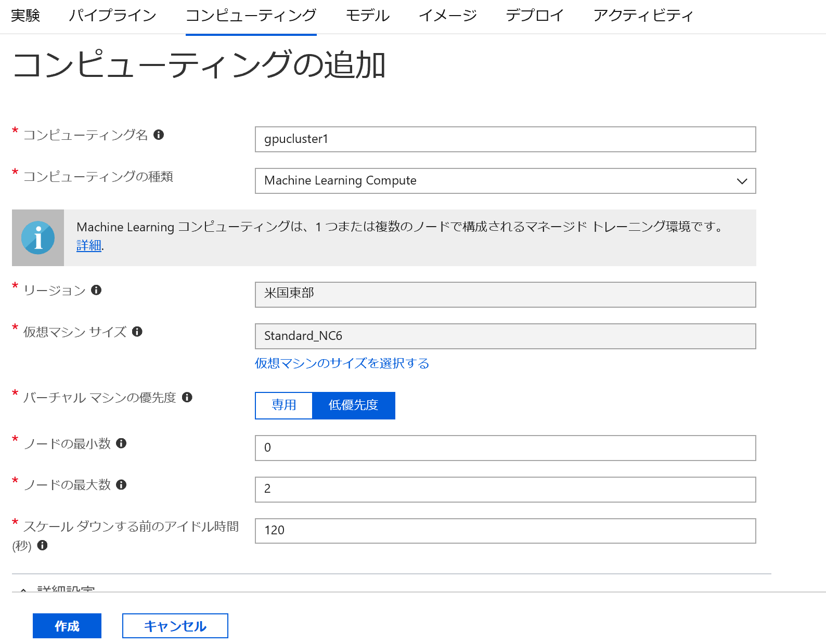
Task: Click info icon beside バーチャル マシンの優先度
Action: click(187, 397)
